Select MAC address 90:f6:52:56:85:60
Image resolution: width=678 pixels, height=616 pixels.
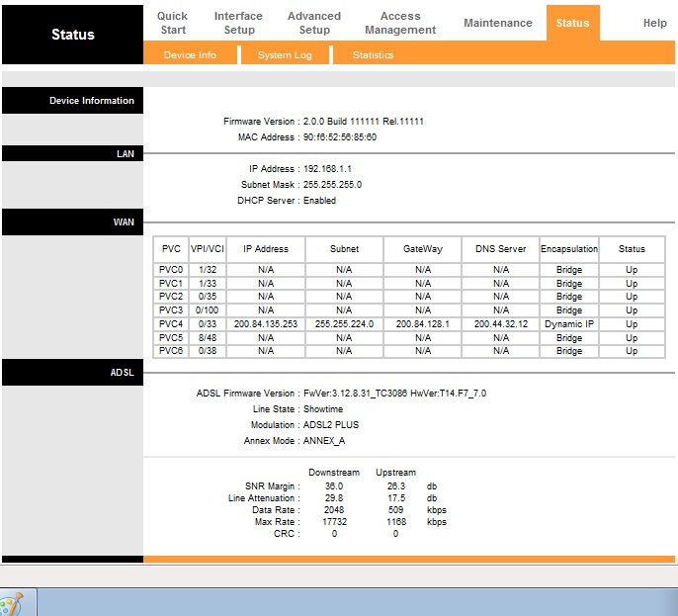pyautogui.click(x=339, y=137)
